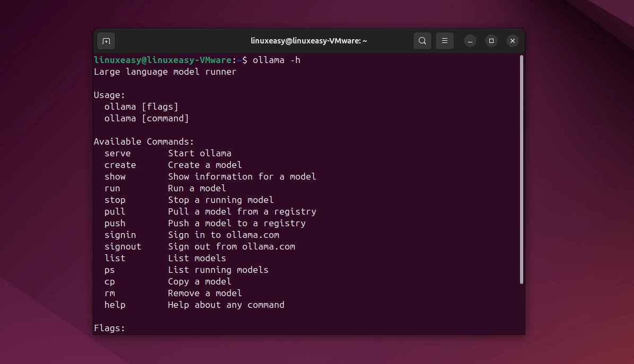
Task: Select the word 'serve' in the command list
Action: pos(118,153)
